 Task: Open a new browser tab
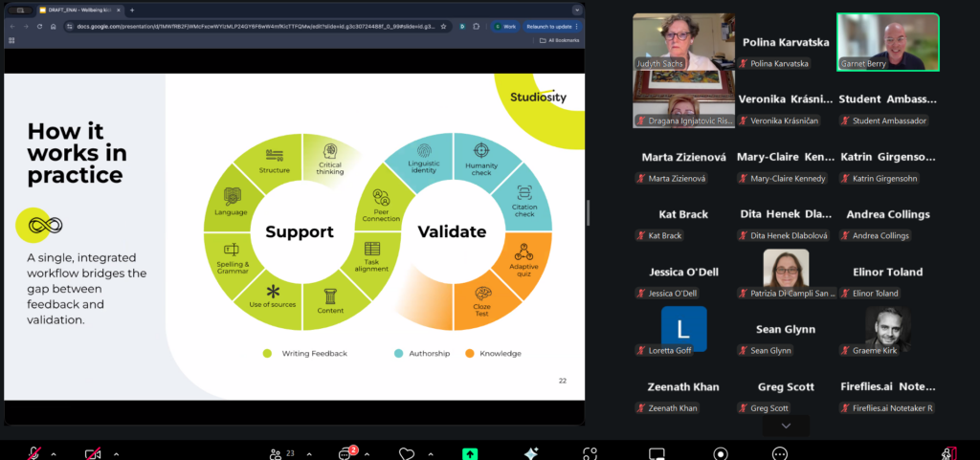coord(131,10)
